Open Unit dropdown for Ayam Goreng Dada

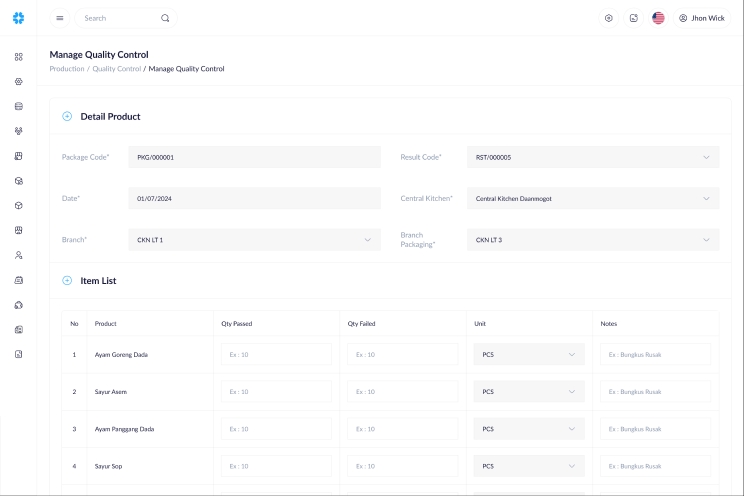529,355
